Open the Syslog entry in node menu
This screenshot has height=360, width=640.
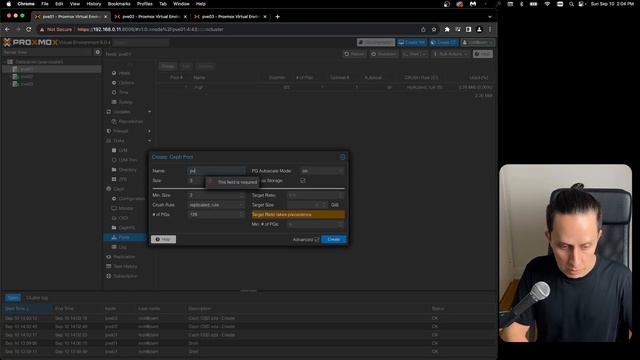tap(125, 102)
